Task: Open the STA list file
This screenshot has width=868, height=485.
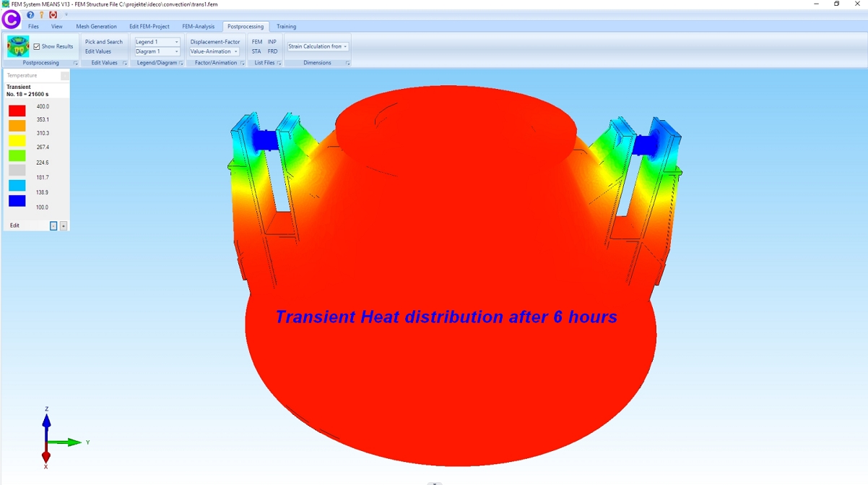Action: (256, 51)
